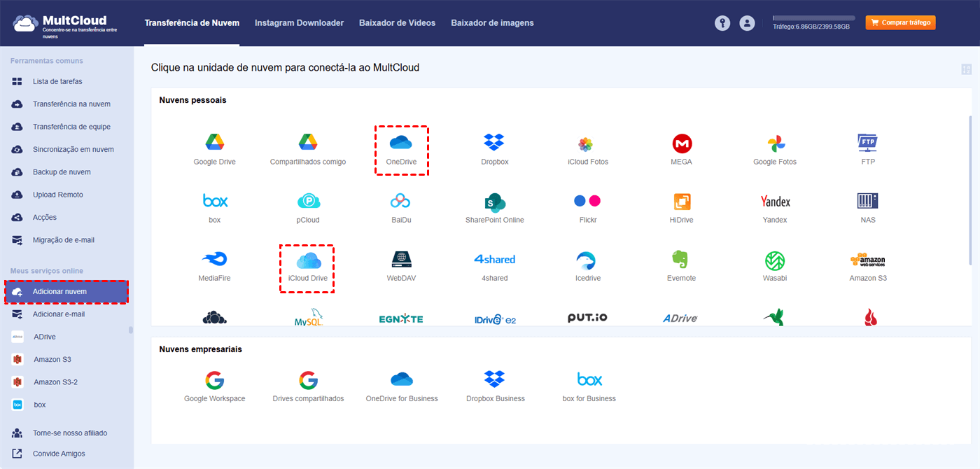The width and height of the screenshot is (980, 469).
Task: Connect WebDAV server
Action: 401,266
